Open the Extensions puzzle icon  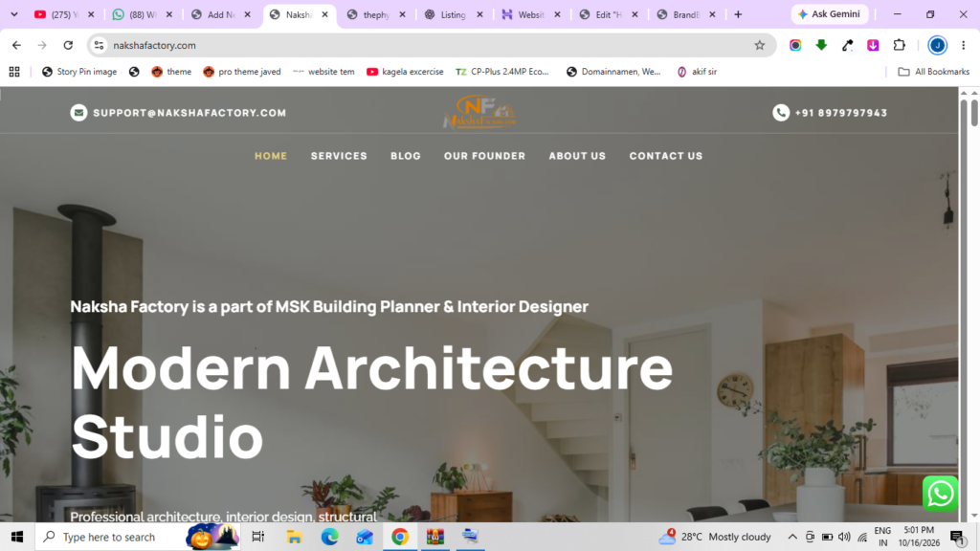tap(900, 45)
